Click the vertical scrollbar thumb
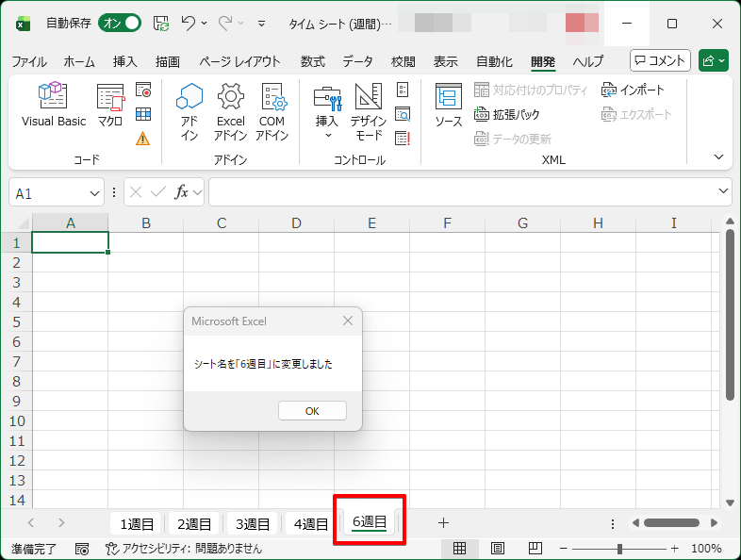 (730, 315)
